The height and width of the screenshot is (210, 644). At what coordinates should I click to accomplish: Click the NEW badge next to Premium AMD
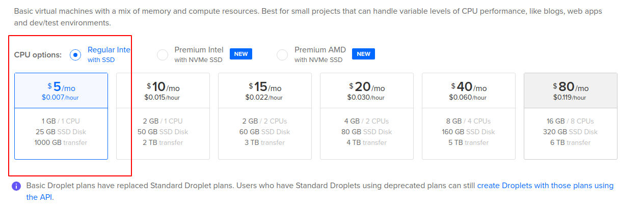tap(363, 54)
